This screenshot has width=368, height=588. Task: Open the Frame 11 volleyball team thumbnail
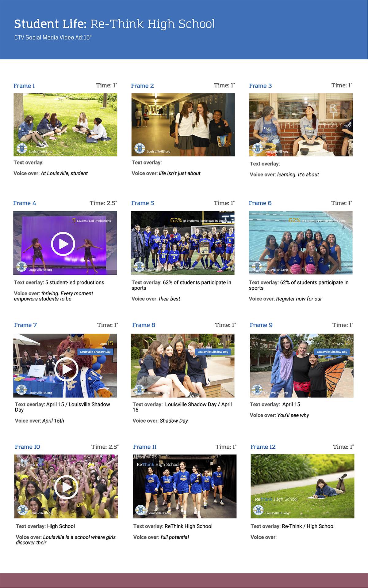[185, 486]
